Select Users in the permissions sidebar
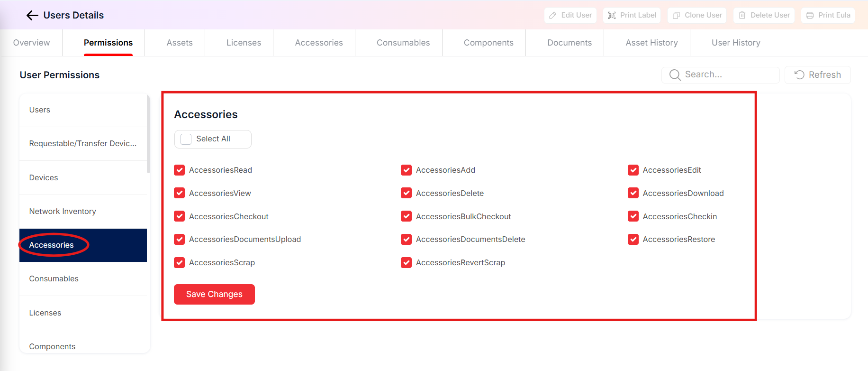The width and height of the screenshot is (868, 371). pyautogui.click(x=83, y=110)
